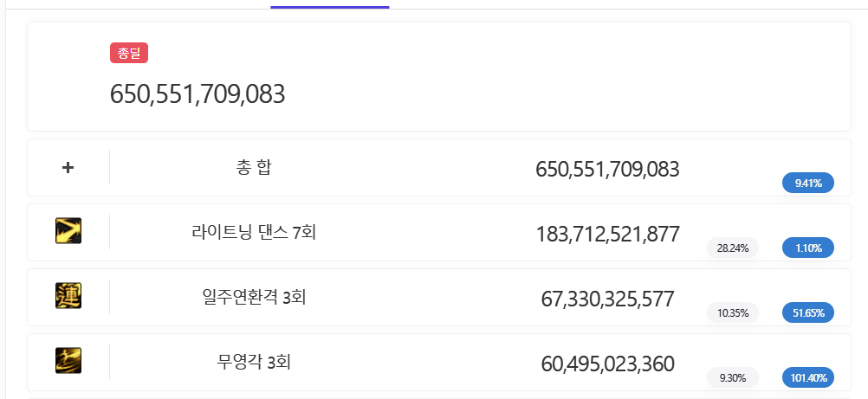
Task: Expand the 총 합 row with plus
Action: [x=68, y=168]
